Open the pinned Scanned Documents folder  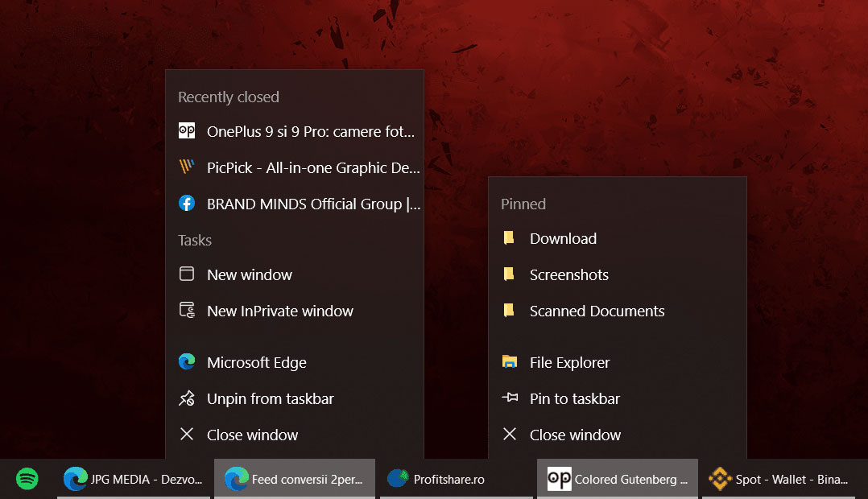coord(597,311)
